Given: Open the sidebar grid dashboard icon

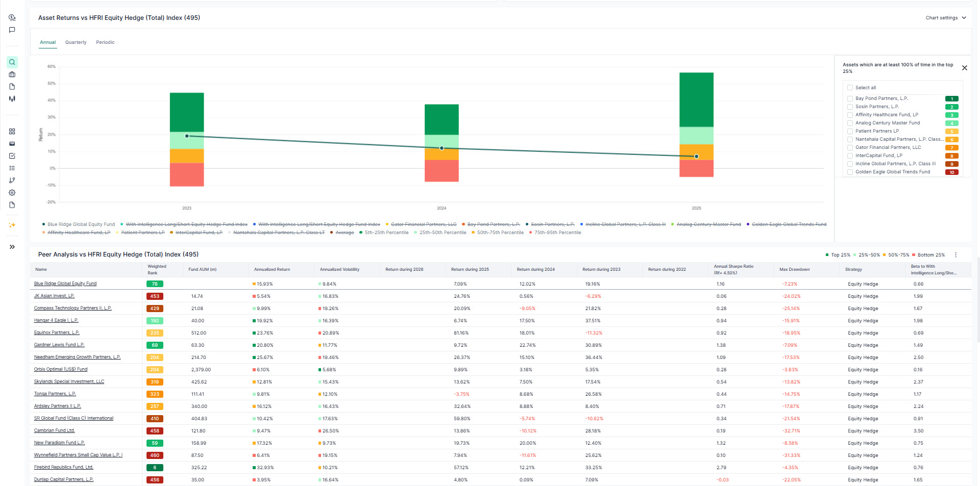Looking at the screenshot, I should click(12, 131).
